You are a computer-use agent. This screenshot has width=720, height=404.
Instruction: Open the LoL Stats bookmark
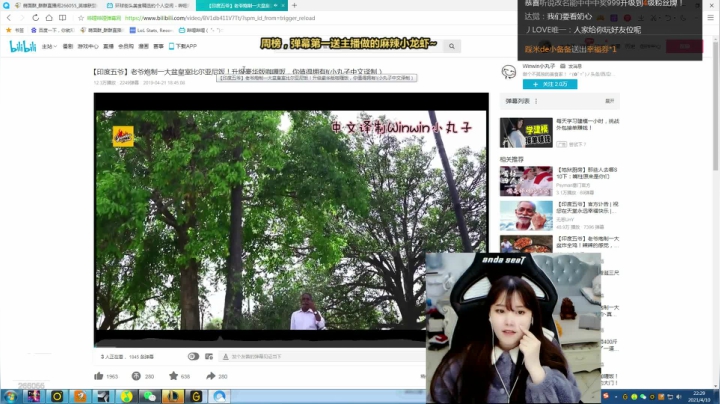pyautogui.click(x=152, y=30)
